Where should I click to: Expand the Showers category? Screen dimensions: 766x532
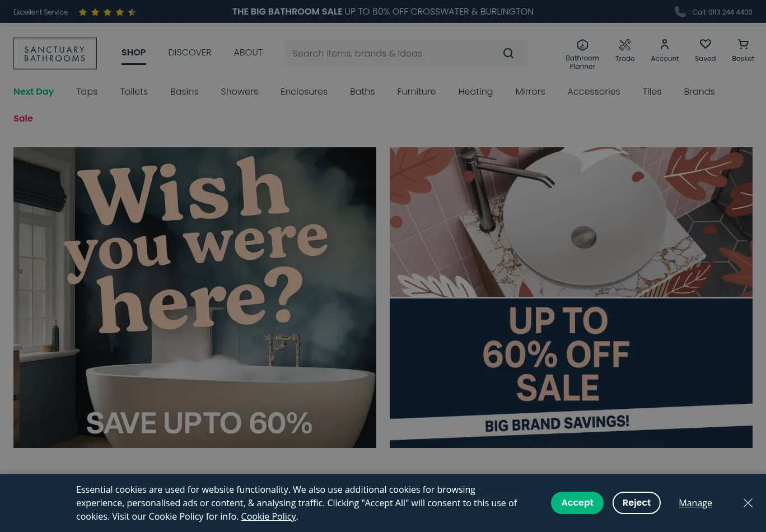(x=239, y=92)
